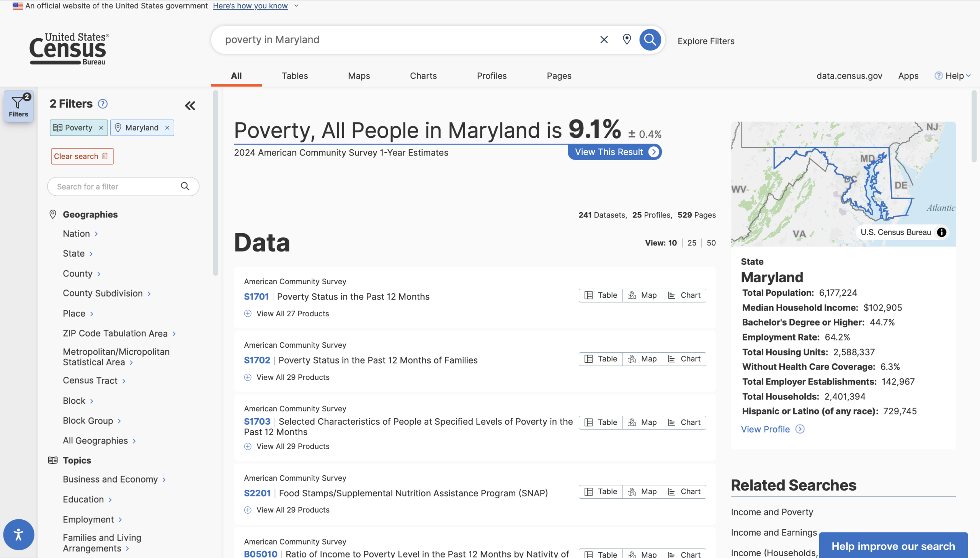Click the help question mark next to 2 Filters
This screenshot has width=980, height=558.
coord(103,104)
